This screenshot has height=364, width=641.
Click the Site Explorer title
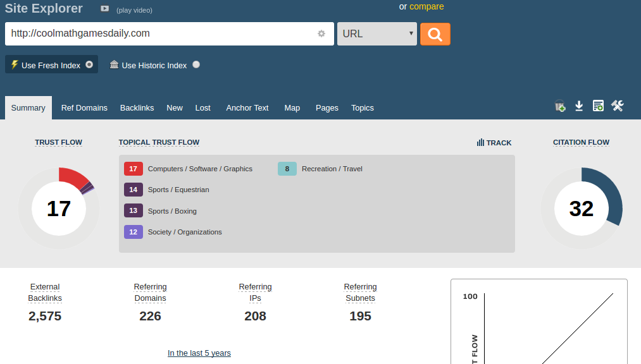(x=44, y=8)
